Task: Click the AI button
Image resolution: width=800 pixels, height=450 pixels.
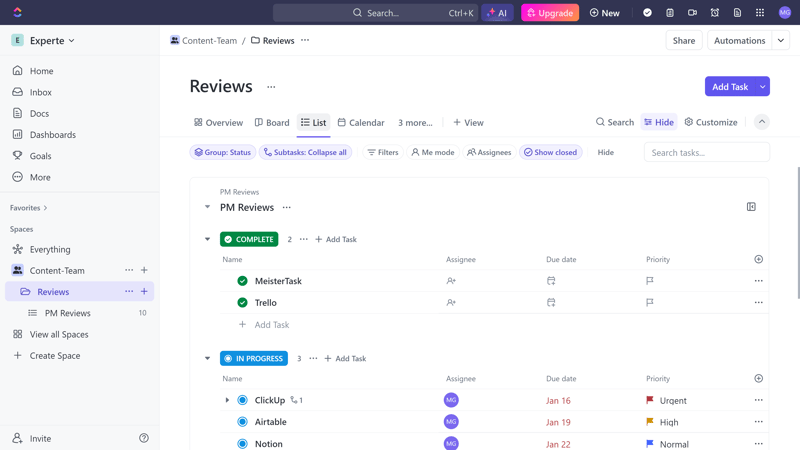Action: (x=497, y=13)
